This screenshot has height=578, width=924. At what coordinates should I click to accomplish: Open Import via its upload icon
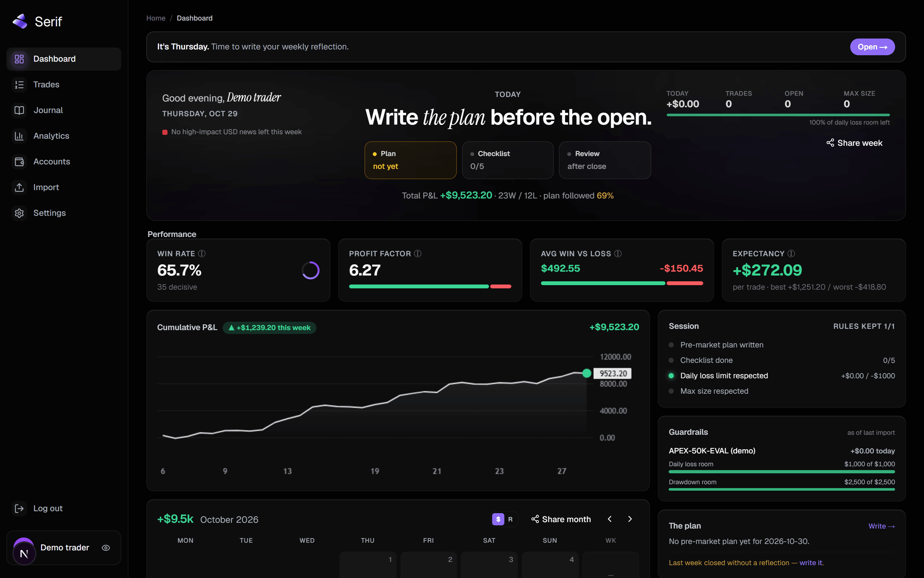coord(19,187)
